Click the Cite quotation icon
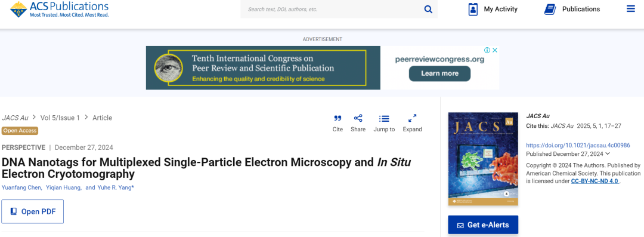The height and width of the screenshot is (237, 644). click(338, 118)
